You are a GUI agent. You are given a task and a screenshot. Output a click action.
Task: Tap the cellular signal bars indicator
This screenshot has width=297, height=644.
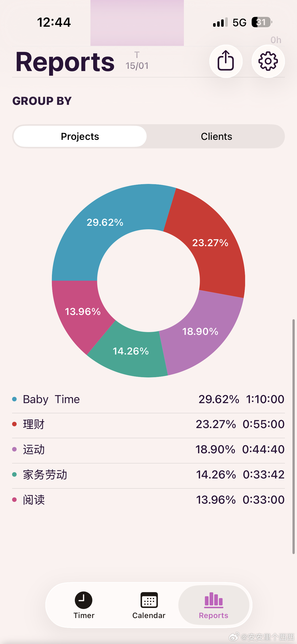[220, 22]
